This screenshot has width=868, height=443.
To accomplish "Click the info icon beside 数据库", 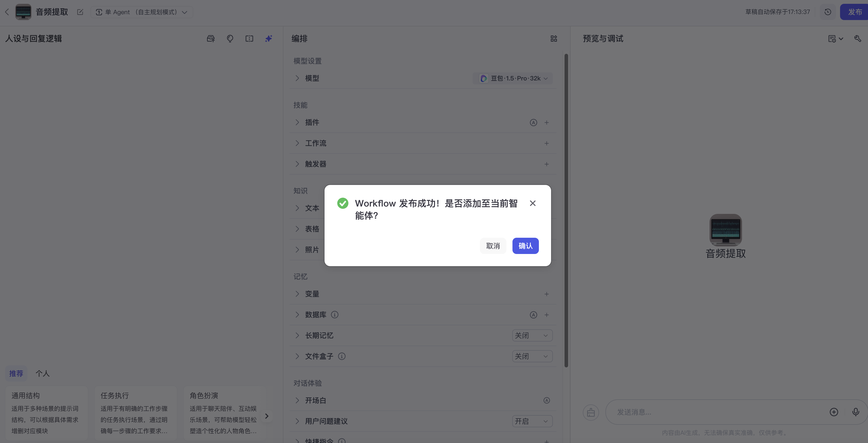I will [x=335, y=315].
